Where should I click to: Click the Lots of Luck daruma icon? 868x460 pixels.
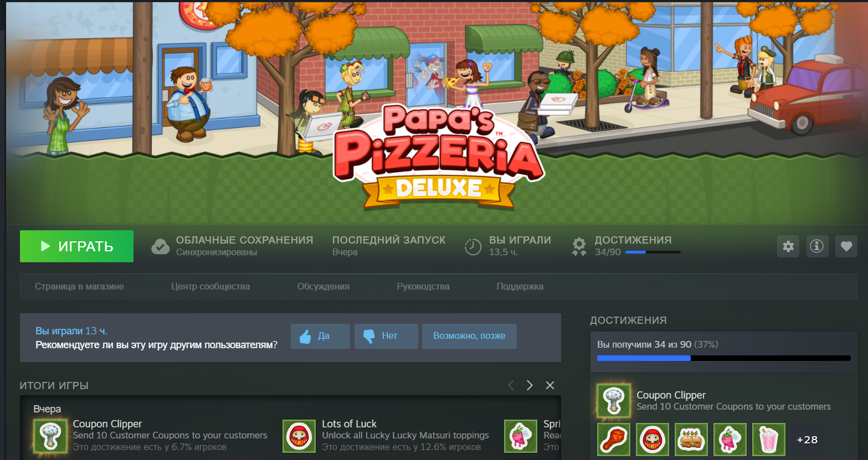(299, 436)
